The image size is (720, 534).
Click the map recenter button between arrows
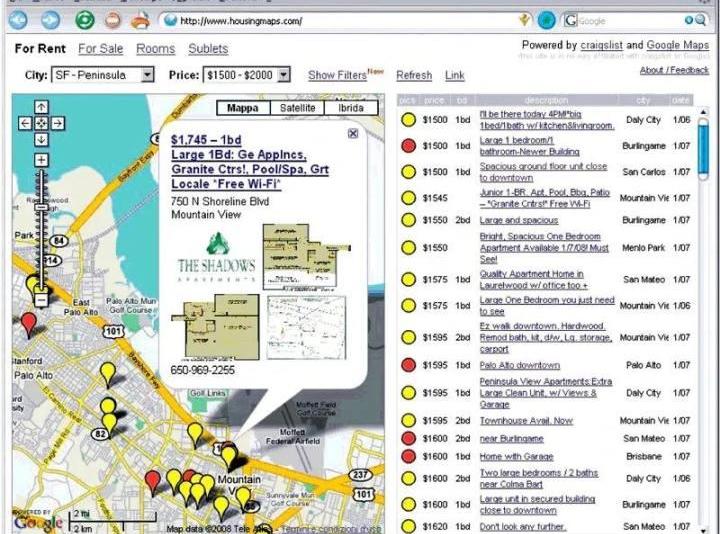(41, 123)
